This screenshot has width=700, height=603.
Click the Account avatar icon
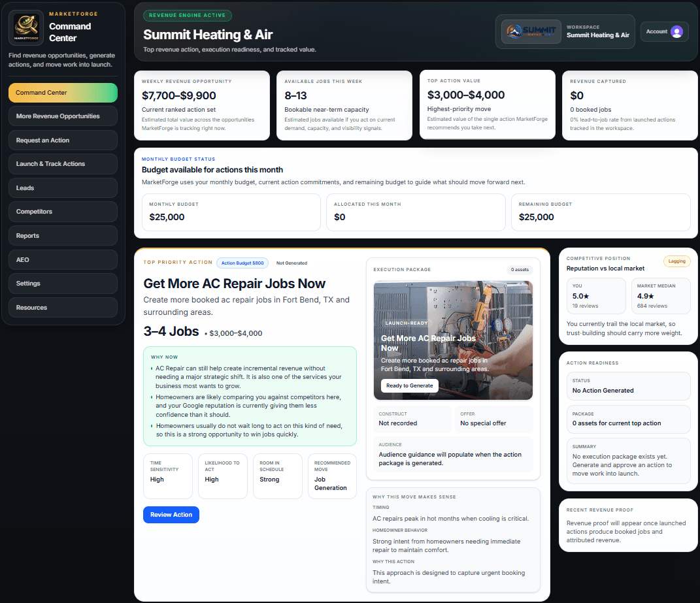click(x=676, y=32)
